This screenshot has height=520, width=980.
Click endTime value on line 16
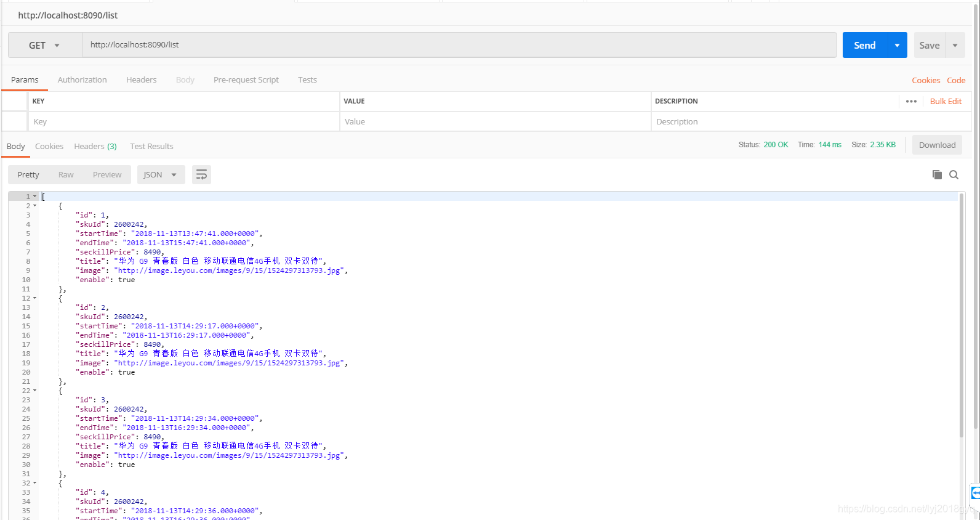186,335
